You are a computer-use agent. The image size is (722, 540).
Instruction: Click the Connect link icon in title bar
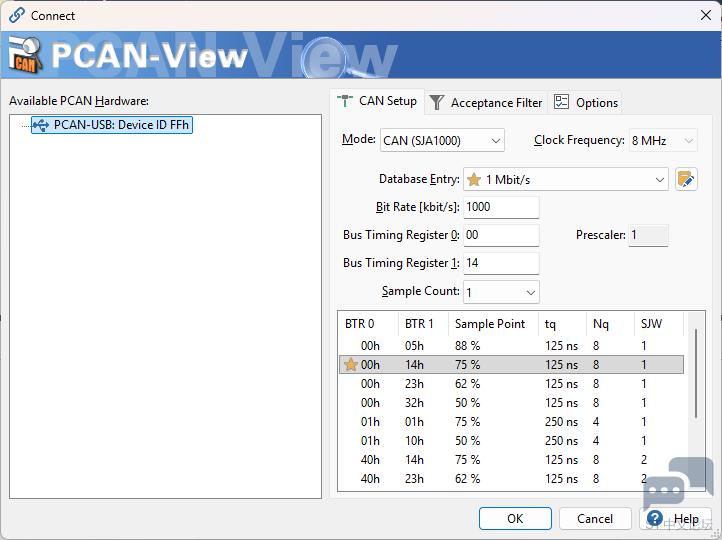[x=17, y=15]
